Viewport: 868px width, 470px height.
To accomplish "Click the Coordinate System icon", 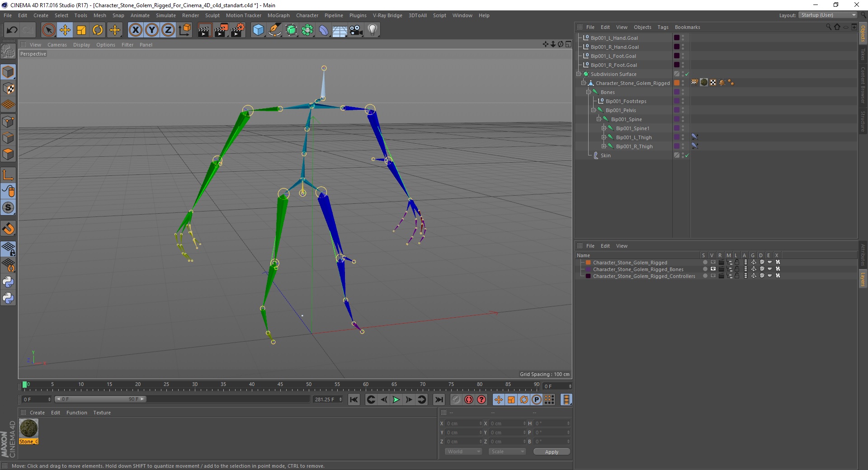I will [184, 30].
